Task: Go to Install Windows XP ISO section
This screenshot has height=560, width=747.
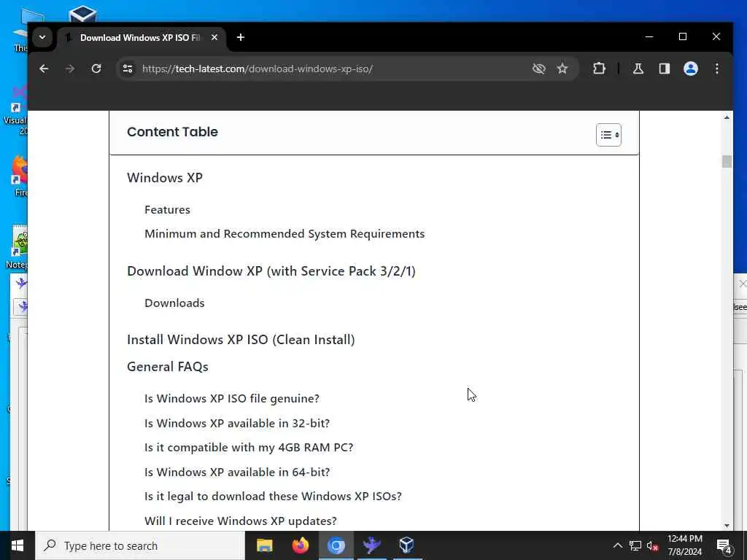Action: (x=241, y=340)
